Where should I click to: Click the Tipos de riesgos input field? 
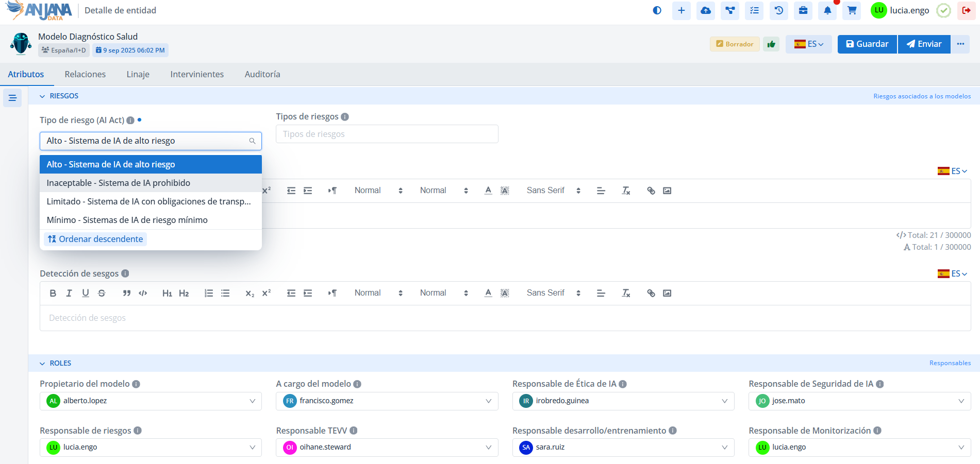point(387,134)
